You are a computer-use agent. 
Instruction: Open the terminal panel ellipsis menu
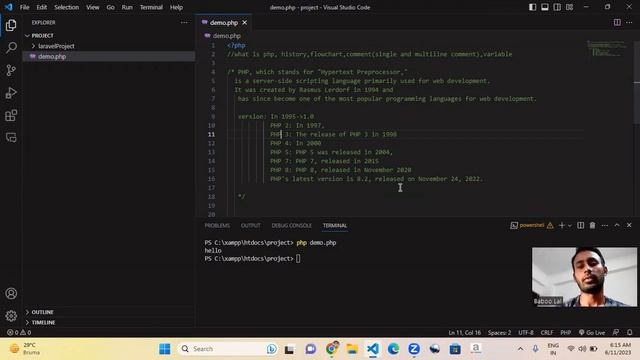tap(604, 225)
